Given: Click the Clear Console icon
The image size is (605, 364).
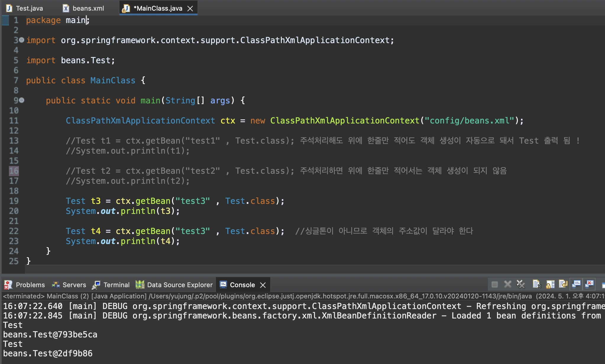Looking at the screenshot, I should 537,285.
